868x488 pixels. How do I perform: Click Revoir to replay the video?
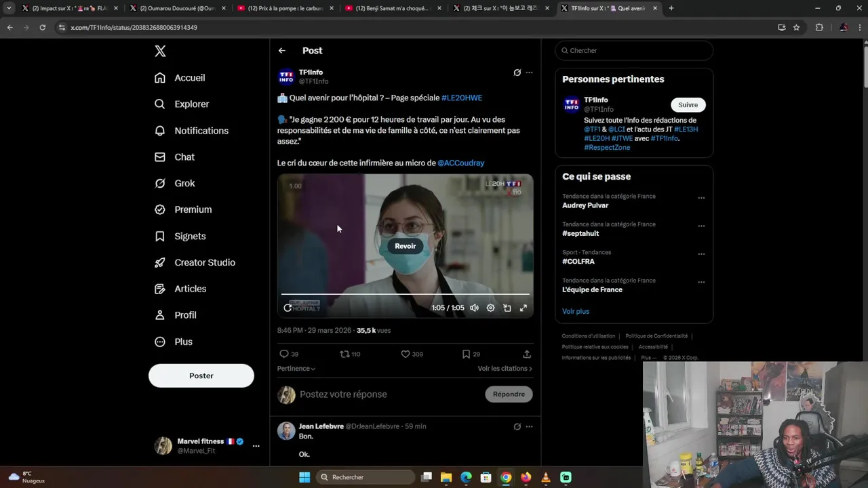click(x=406, y=246)
